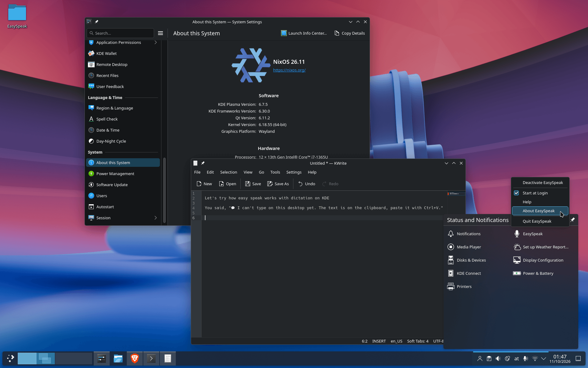Expand the Session category arrow
This screenshot has height=368, width=588.
click(x=156, y=218)
